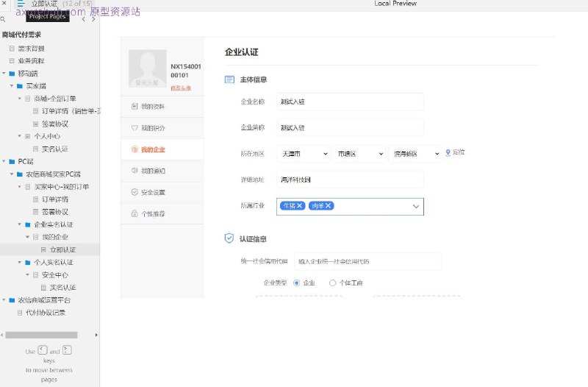Collapse the 移动端 folder
Viewport: 588px width, 387px height.
pyautogui.click(x=4, y=74)
